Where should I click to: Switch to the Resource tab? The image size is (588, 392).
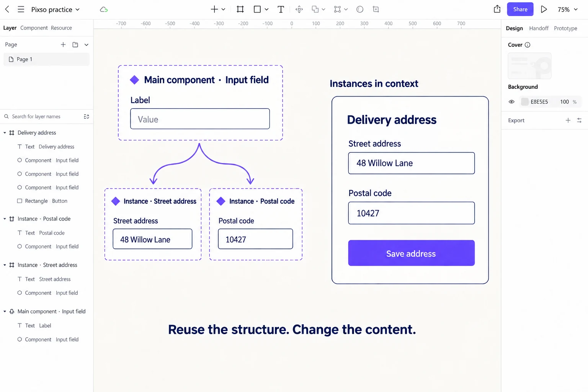pos(61,28)
